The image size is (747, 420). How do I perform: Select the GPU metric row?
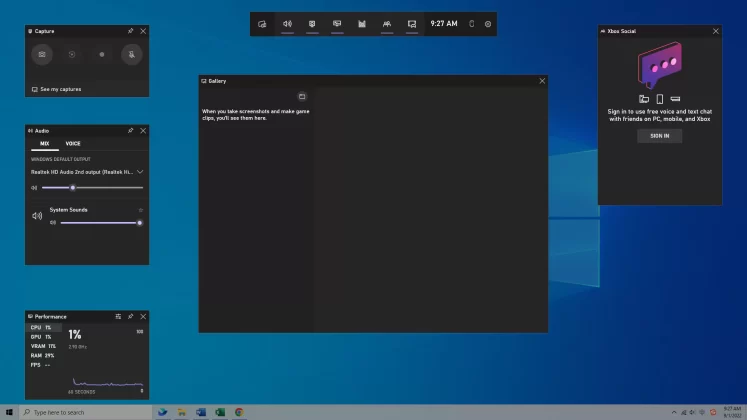(43, 337)
